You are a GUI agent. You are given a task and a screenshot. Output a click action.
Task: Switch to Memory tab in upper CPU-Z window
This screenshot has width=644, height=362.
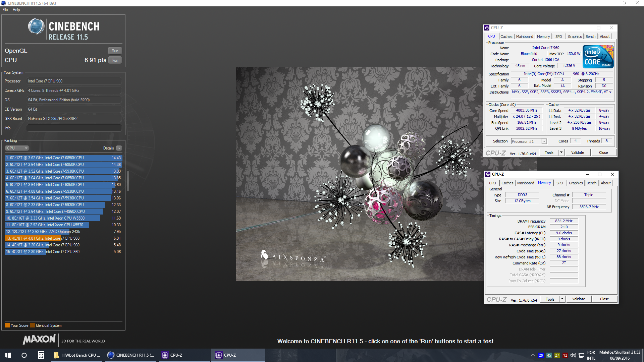[x=543, y=37]
